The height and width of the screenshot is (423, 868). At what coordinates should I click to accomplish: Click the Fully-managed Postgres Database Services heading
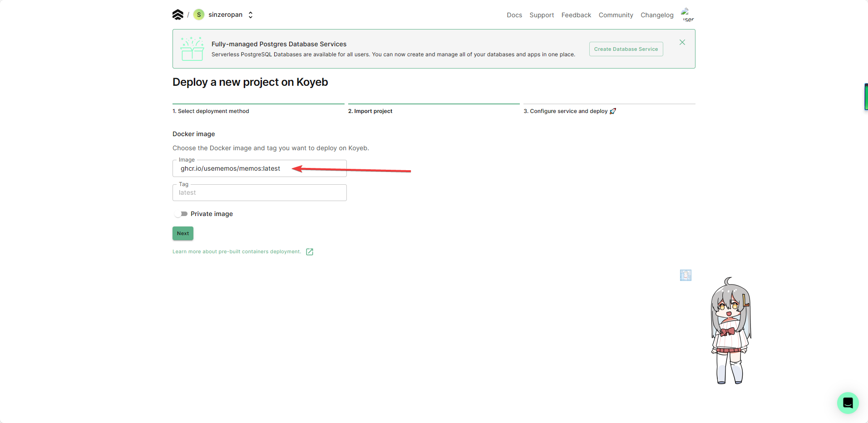pyautogui.click(x=279, y=44)
